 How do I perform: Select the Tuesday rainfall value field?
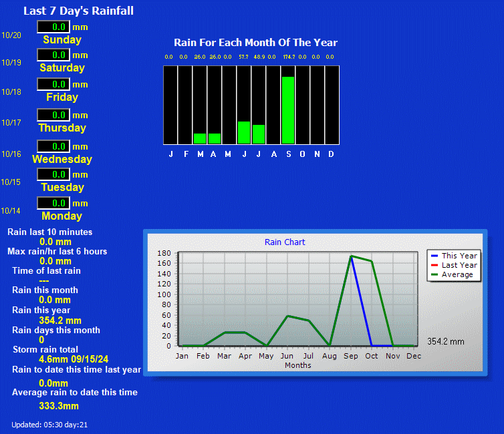point(53,174)
